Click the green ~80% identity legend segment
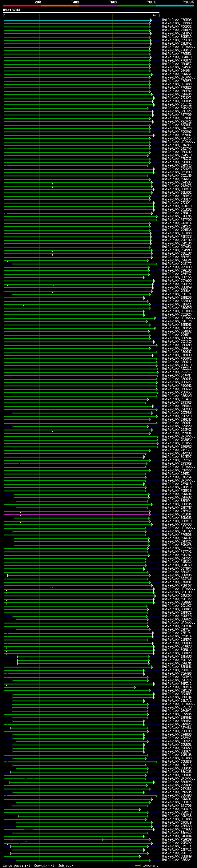The width and height of the screenshot is (197, 868). click(x=137, y=6)
